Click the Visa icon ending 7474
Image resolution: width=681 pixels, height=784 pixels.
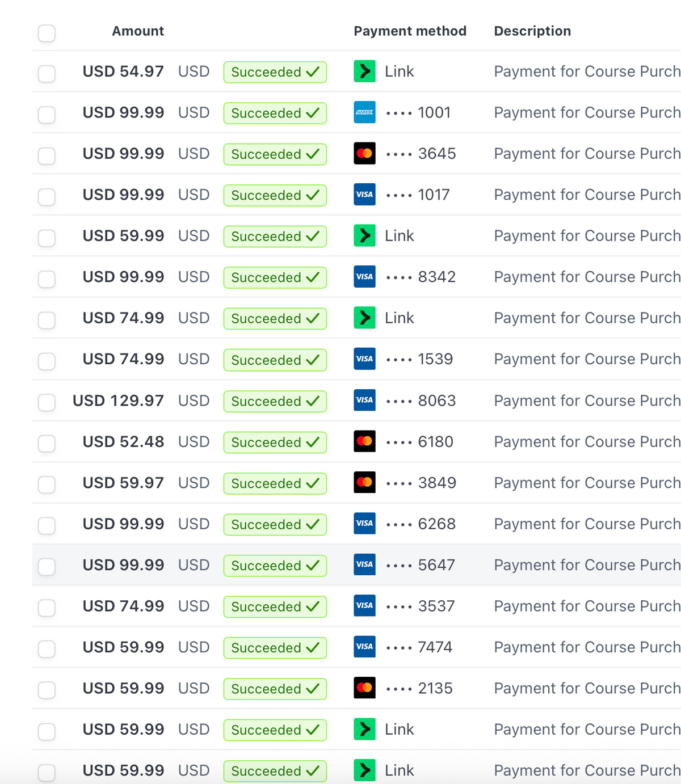click(364, 647)
